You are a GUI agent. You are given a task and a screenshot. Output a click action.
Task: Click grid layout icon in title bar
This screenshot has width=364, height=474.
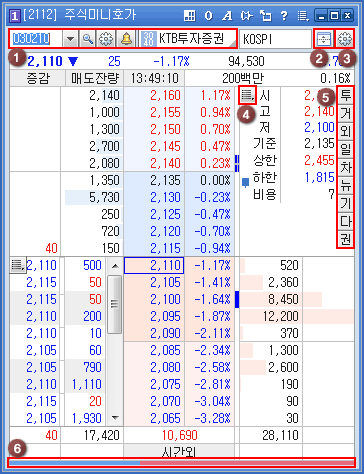pyautogui.click(x=189, y=15)
